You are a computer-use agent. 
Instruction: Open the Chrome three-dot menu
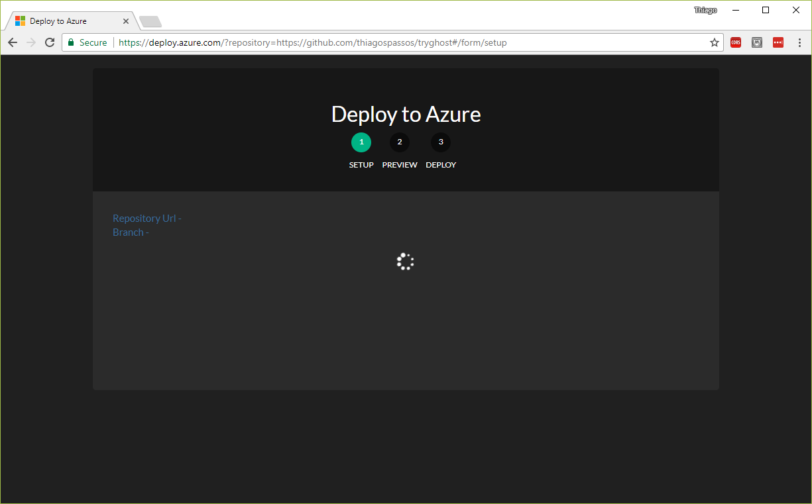[x=799, y=42]
